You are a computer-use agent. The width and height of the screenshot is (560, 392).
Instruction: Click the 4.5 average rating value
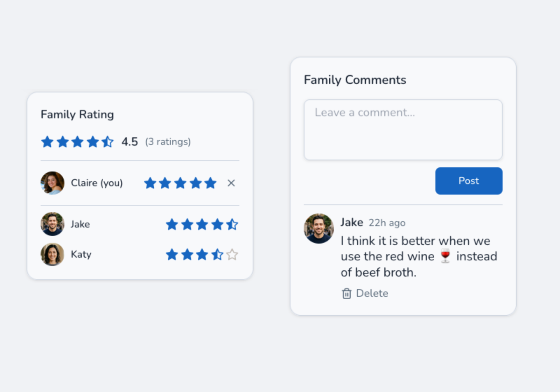(129, 142)
